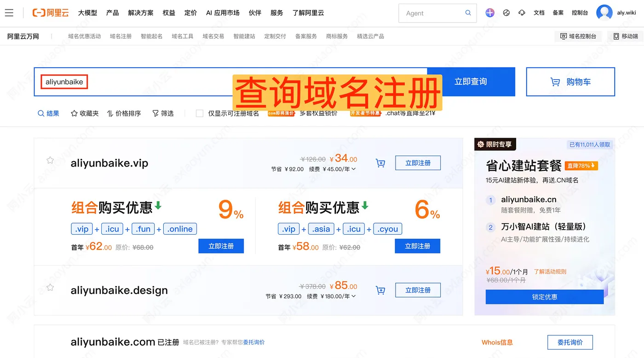
Task: Click 域名交易 in the sub navigation
Action: point(213,36)
